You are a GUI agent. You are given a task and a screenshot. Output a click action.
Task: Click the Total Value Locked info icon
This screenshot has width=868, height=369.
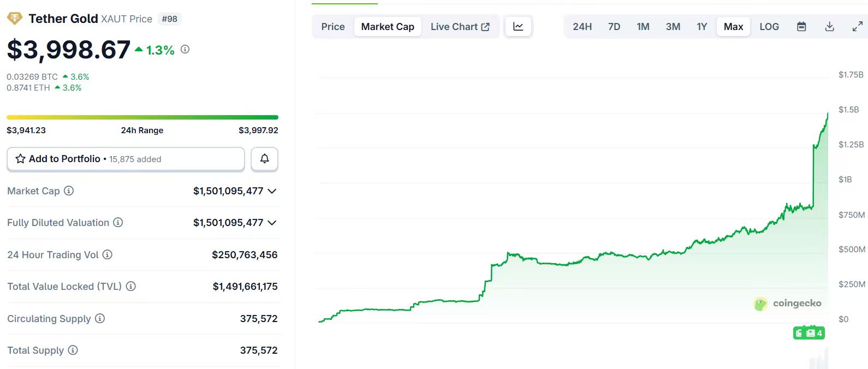[131, 287]
